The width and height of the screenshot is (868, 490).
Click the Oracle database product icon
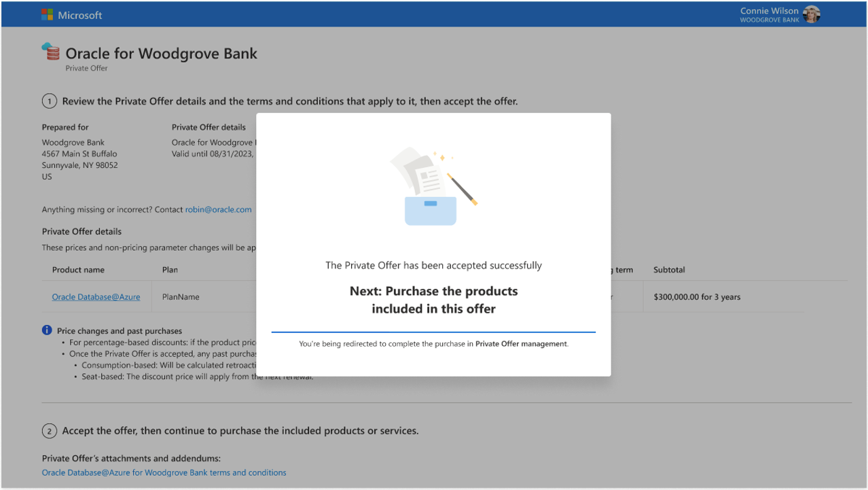pyautogui.click(x=50, y=52)
